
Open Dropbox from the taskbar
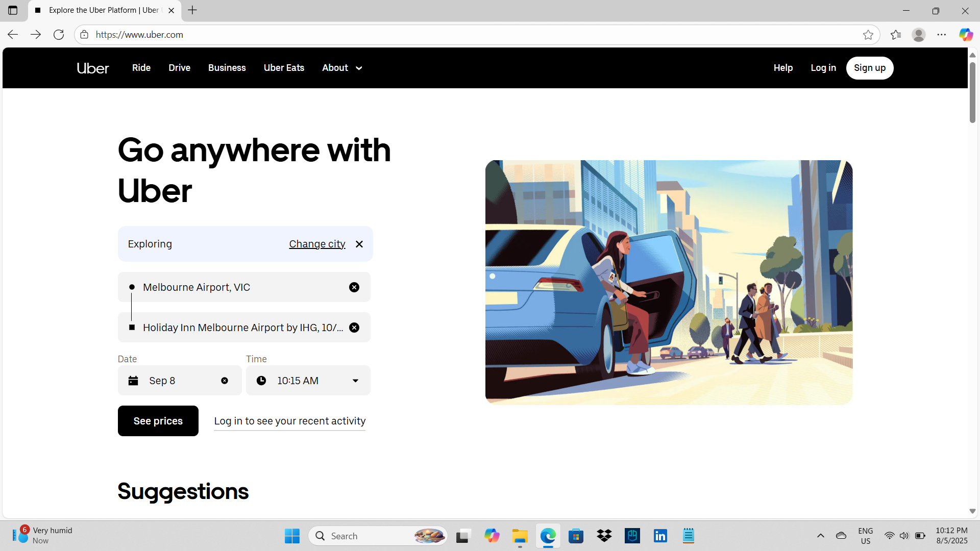coord(604,536)
